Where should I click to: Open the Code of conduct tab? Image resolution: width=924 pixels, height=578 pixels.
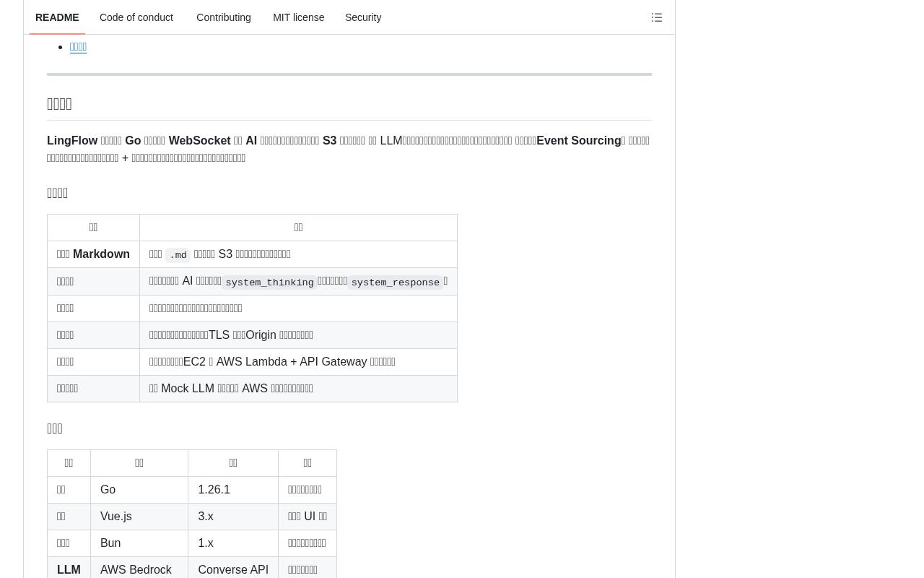click(x=136, y=17)
